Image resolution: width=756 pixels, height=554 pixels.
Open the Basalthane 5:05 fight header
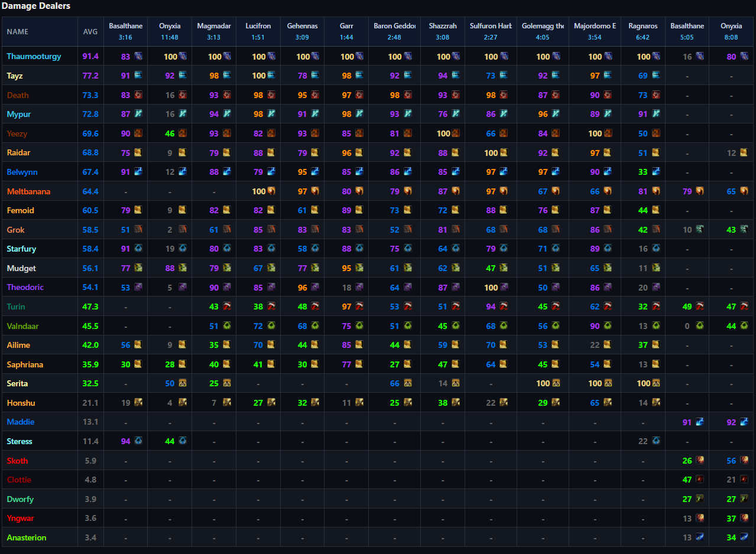pos(687,32)
